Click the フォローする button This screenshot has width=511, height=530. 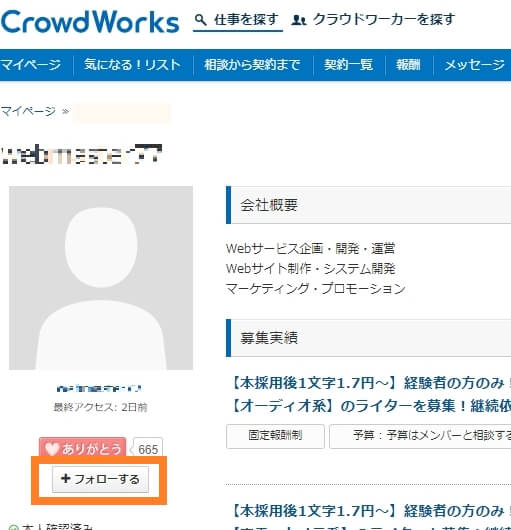[x=100, y=479]
